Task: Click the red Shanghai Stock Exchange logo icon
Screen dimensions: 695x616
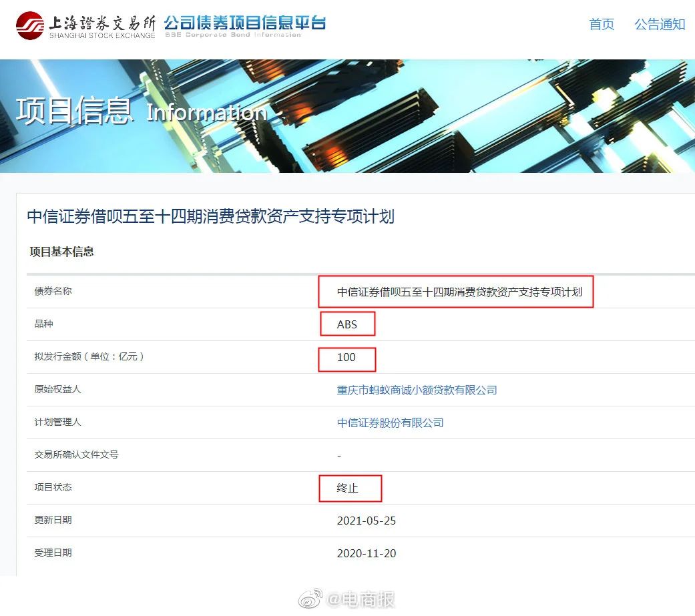Action: tap(29, 25)
